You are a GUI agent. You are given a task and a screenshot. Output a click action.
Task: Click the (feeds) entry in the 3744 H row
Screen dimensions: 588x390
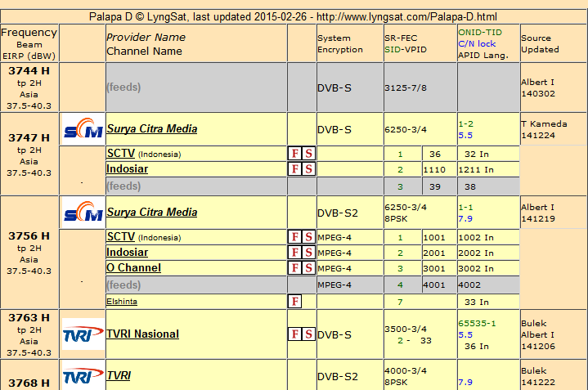(x=123, y=87)
